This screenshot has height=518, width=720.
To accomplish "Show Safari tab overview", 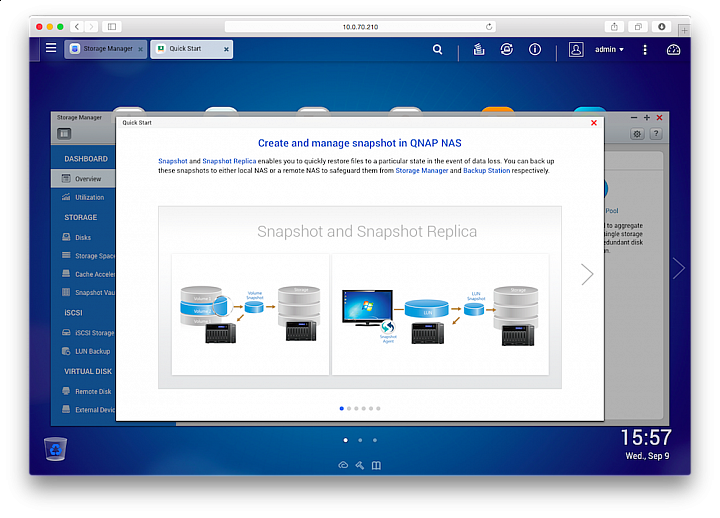I will point(638,27).
